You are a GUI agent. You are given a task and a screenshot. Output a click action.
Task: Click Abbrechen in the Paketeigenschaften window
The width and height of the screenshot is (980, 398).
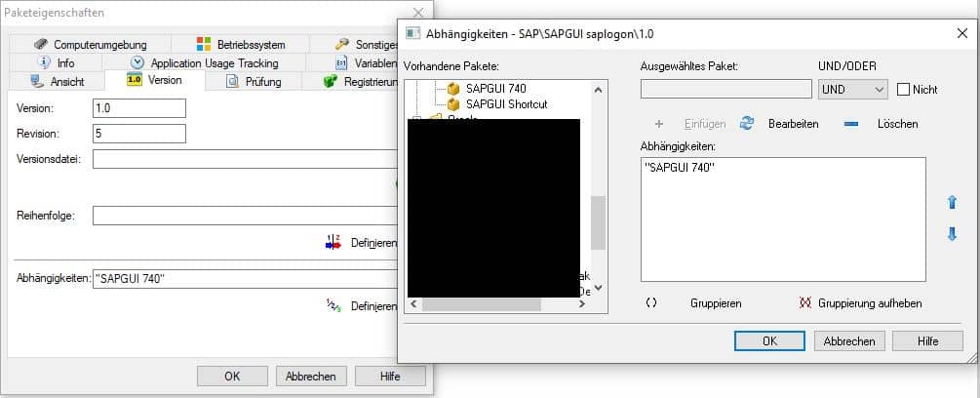311,377
